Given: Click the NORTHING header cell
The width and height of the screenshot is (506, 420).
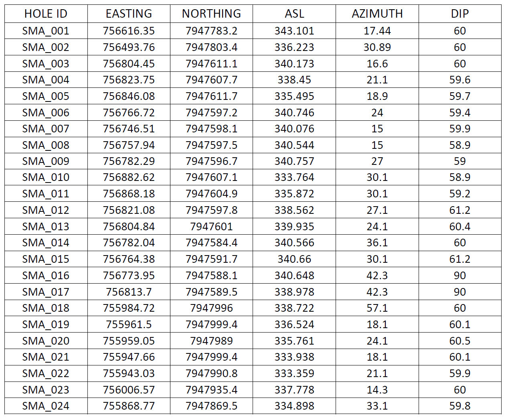Looking at the screenshot, I should pyautogui.click(x=211, y=14).
